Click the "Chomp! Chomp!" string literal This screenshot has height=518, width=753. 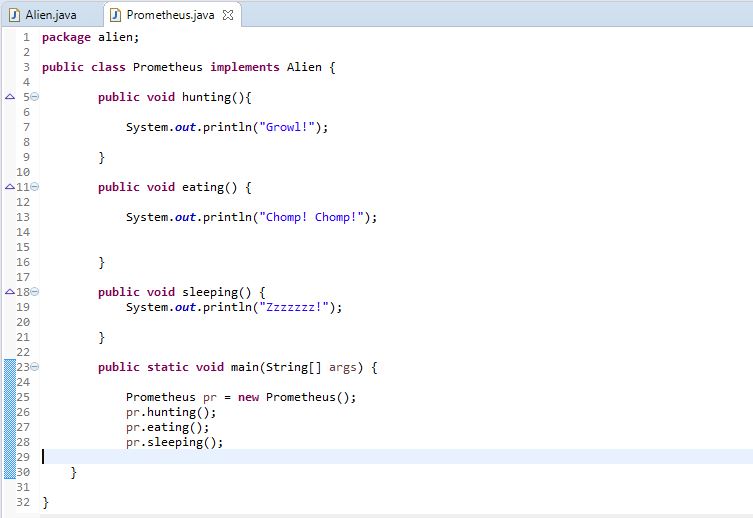click(312, 217)
